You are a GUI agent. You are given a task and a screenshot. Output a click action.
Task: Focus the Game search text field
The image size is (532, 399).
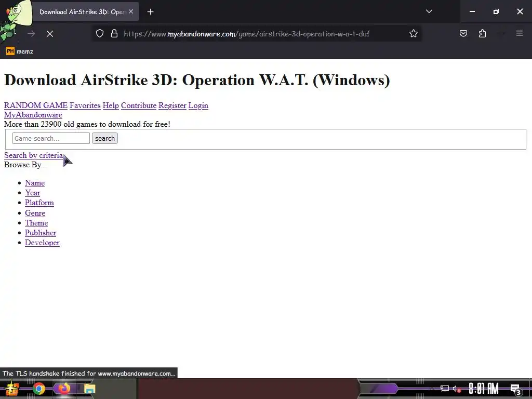click(x=51, y=138)
